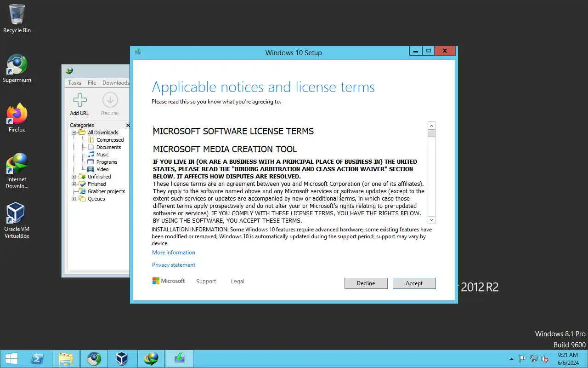
Task: Open the Privacy statement link
Action: click(x=174, y=265)
